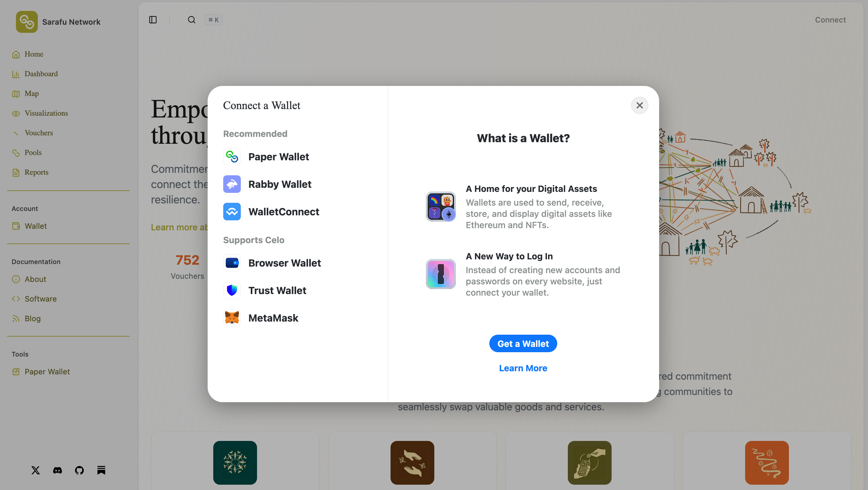Choose Browser Wallet option
The image size is (868, 490).
pyautogui.click(x=284, y=263)
